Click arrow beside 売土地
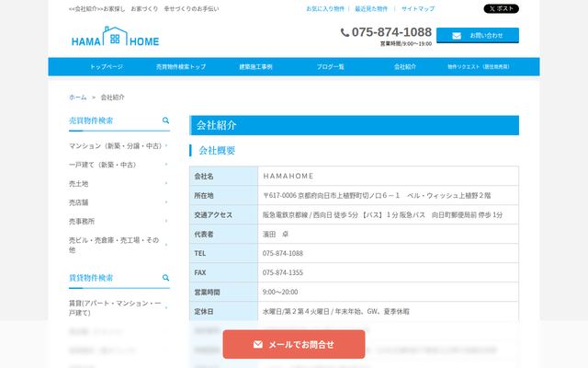This screenshot has height=368, width=588. 166,183
